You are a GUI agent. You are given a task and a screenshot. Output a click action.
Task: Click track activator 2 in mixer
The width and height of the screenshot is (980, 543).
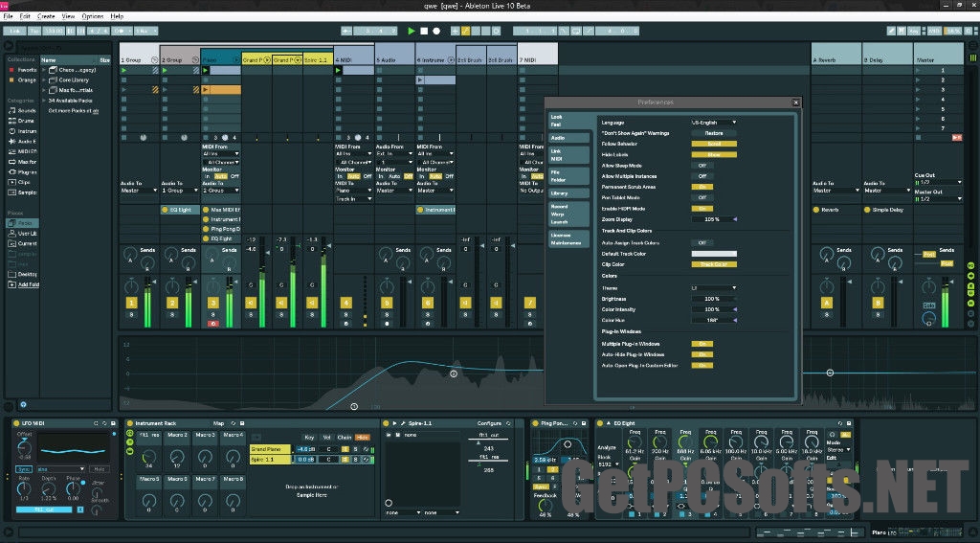172,303
